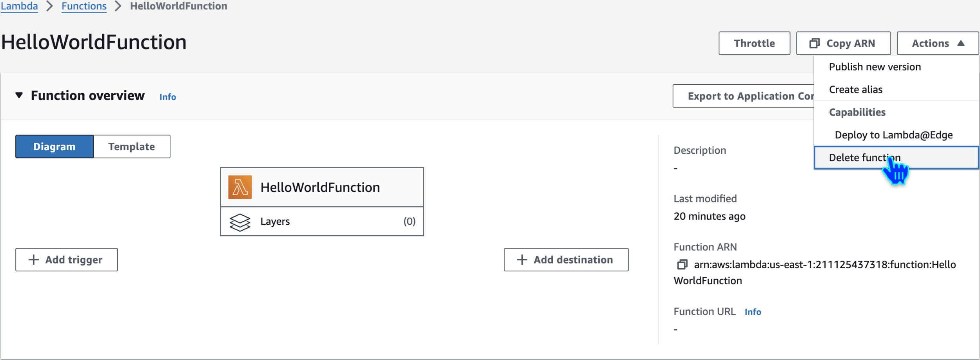
Task: Switch to Template view
Action: [132, 147]
